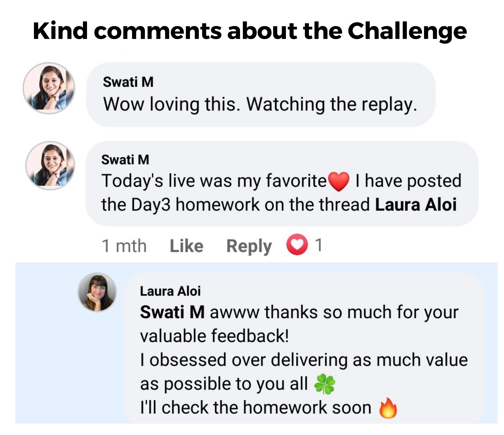The height and width of the screenshot is (435, 504).
Task: Open Laura Aloi's name above her reply
Action: 170,291
